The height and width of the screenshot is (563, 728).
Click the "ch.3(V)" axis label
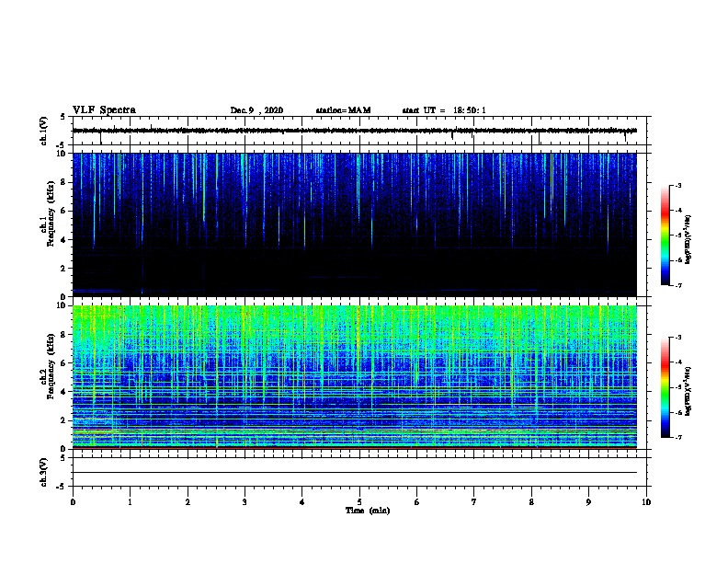click(x=43, y=472)
